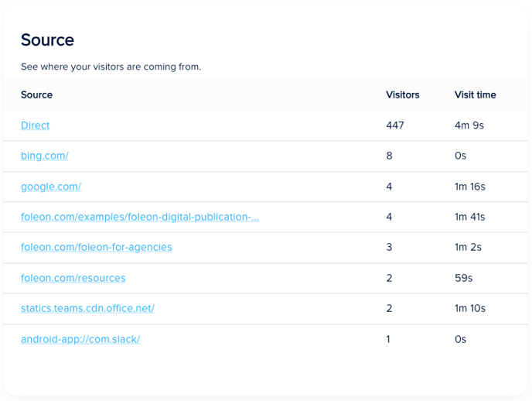Click the 'See where your visitors' description text
The width and height of the screenshot is (532, 401).
[x=111, y=67]
